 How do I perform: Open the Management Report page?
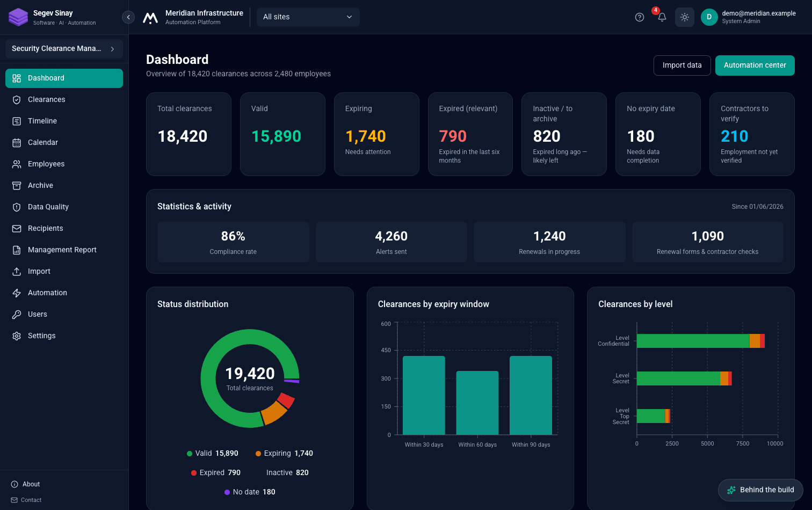click(64, 250)
